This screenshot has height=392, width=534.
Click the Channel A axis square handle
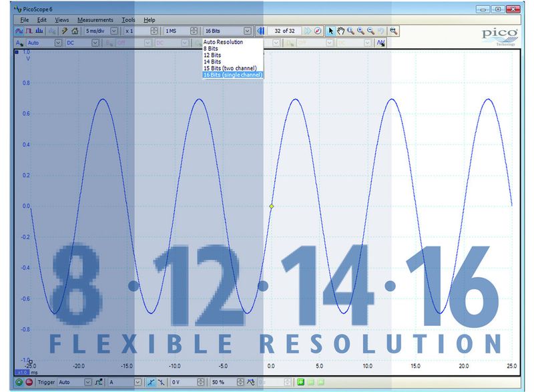(x=17, y=52)
